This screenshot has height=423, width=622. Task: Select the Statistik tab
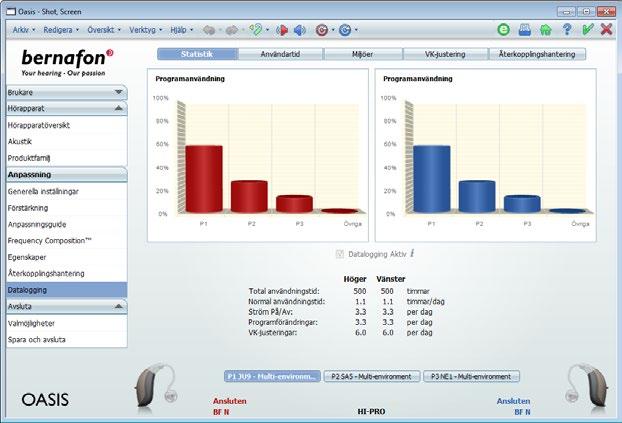pos(197,54)
